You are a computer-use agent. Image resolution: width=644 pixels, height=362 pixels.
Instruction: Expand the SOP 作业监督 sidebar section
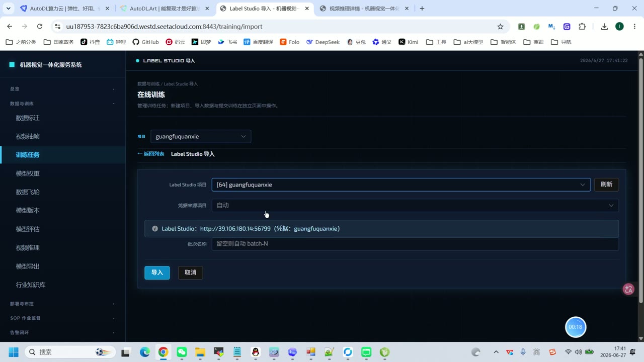click(x=63, y=318)
